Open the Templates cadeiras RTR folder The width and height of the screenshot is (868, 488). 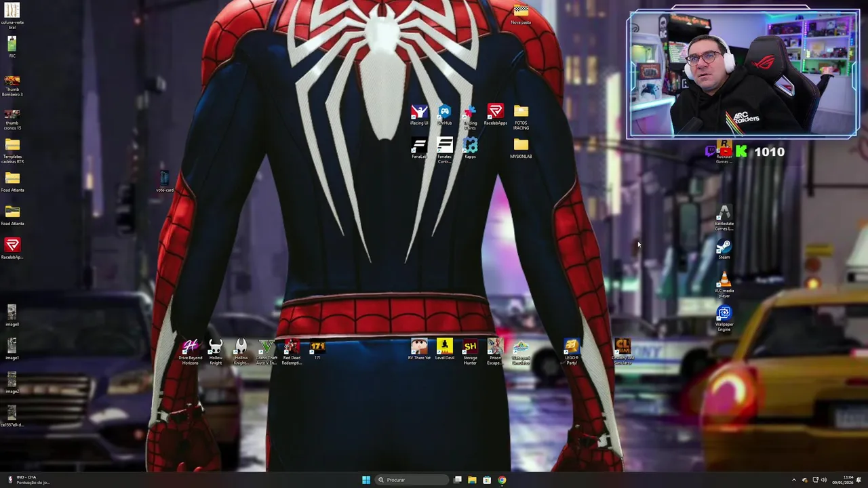tap(12, 150)
